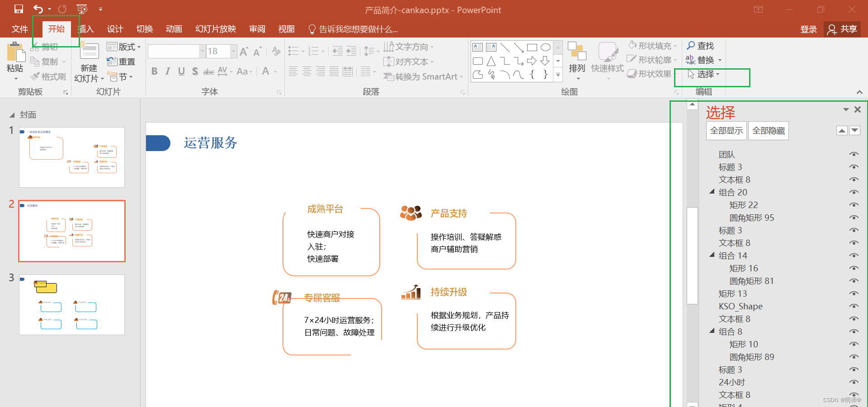Pick right arrow shape in gallery
The width and height of the screenshot is (868, 407).
point(532,61)
